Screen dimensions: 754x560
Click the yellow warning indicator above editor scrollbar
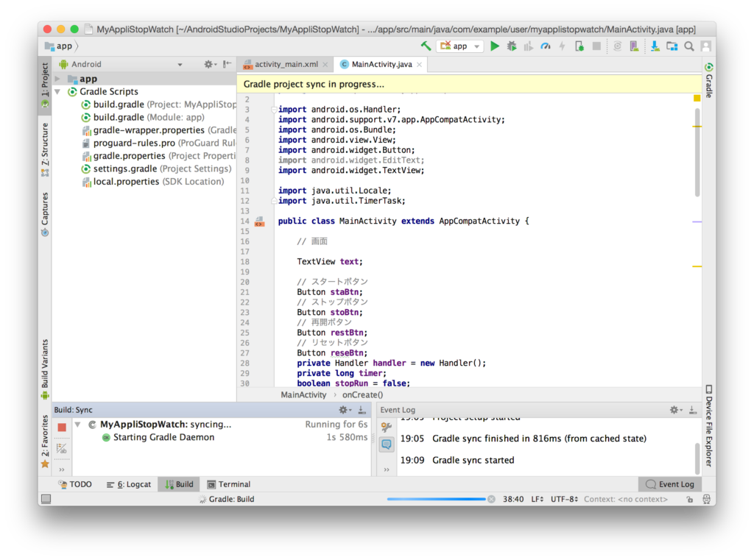coord(697,98)
